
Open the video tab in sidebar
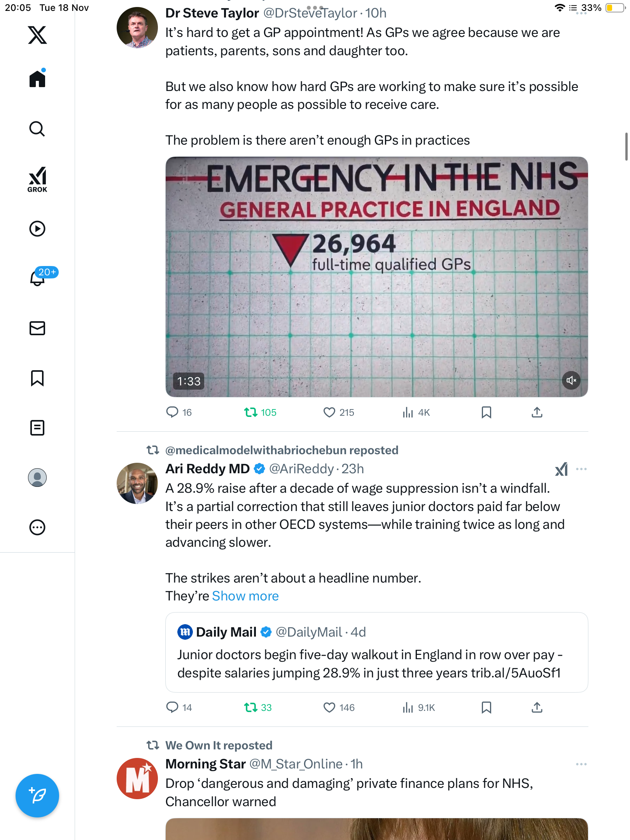point(37,229)
